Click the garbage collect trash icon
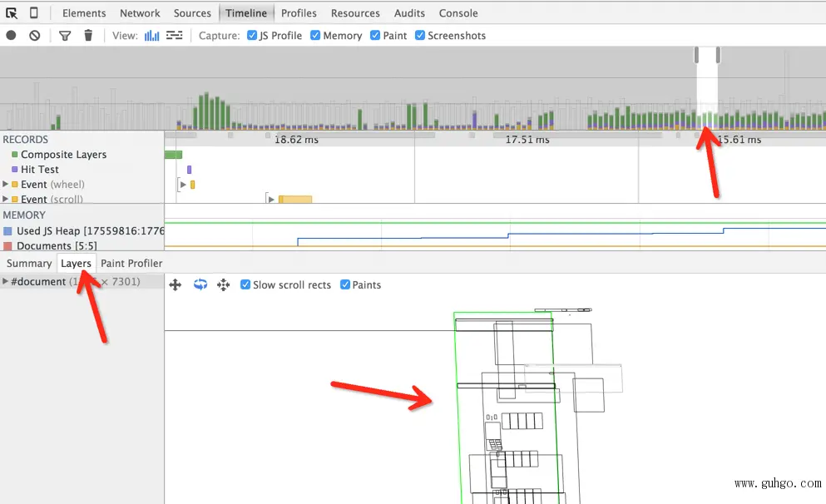The width and height of the screenshot is (826, 504). click(x=88, y=35)
